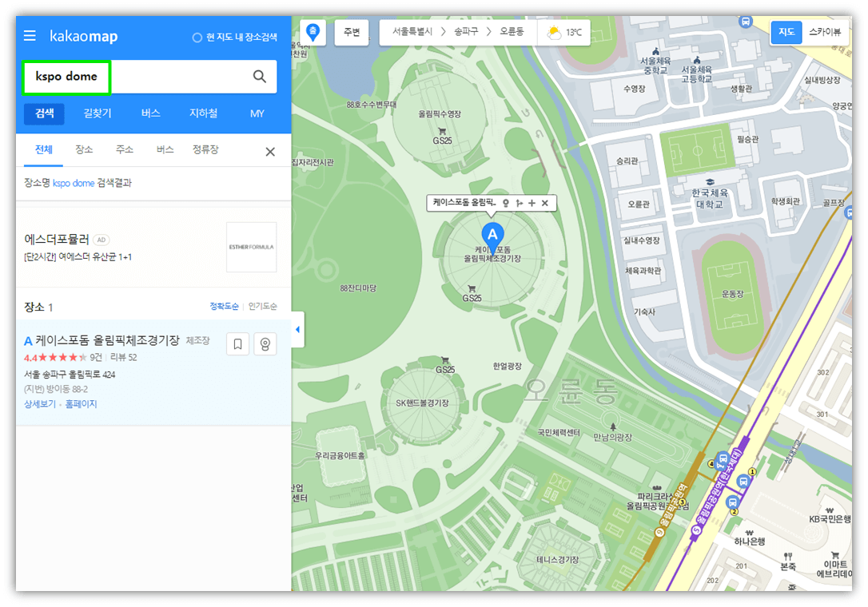Click the bus stop icon near exit 1
The height and width of the screenshot is (607, 868).
coord(743,481)
